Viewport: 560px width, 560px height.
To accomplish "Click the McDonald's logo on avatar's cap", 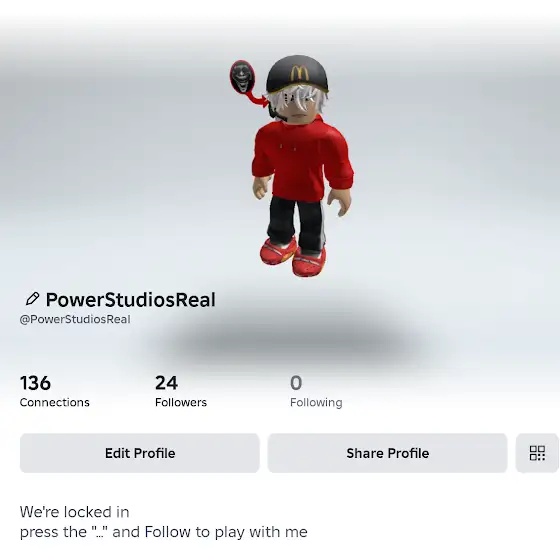I will [x=299, y=73].
